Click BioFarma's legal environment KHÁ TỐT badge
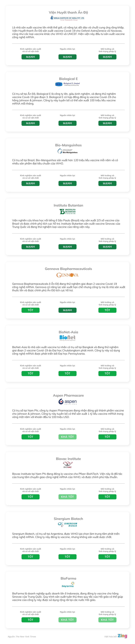 107,620
